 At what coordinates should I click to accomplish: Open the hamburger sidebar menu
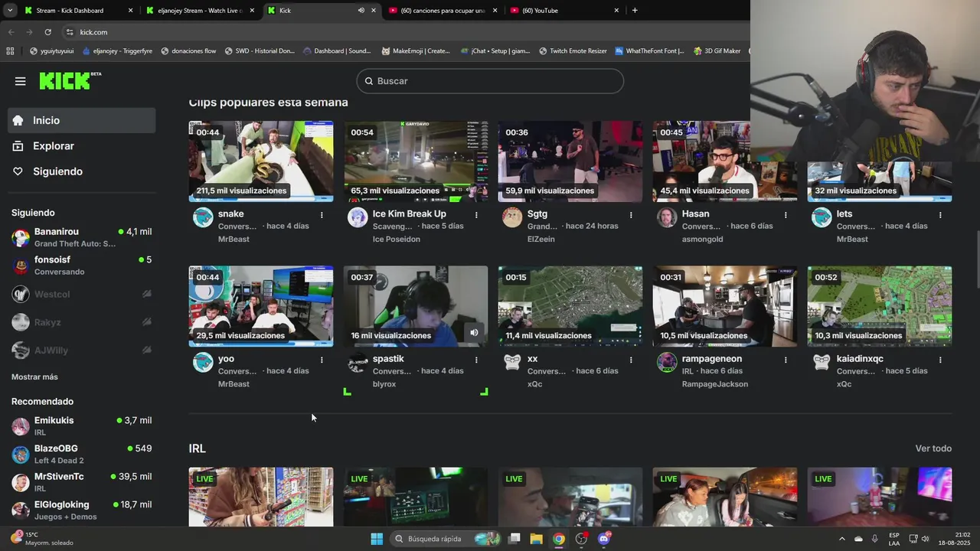[20, 81]
